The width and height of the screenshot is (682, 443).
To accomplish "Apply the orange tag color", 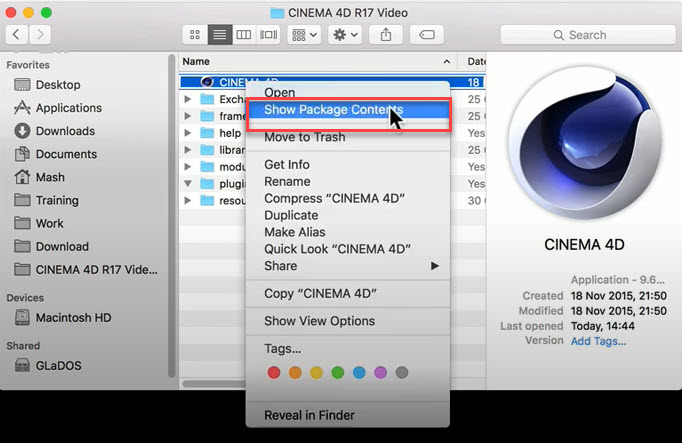I will pos(295,373).
